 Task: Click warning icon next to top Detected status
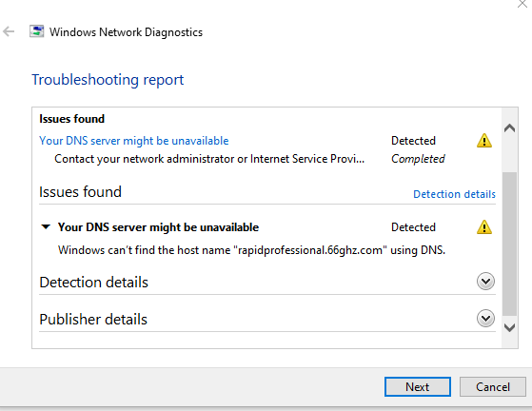pos(484,141)
